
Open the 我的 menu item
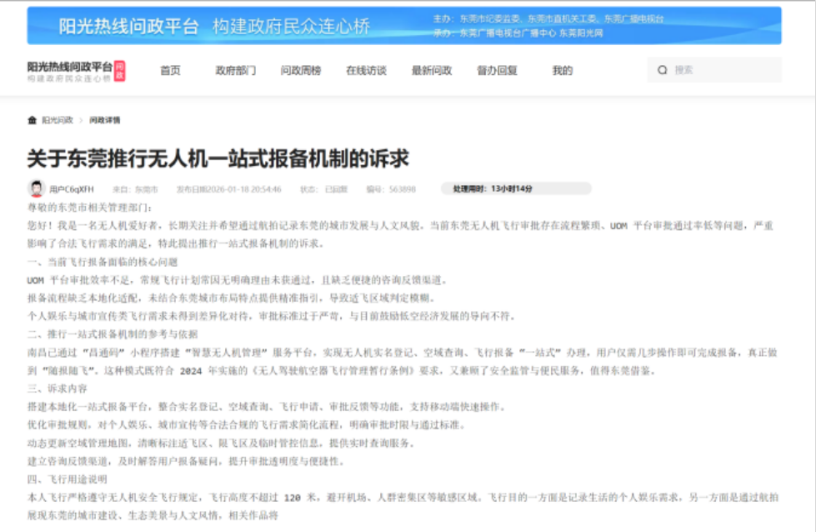(x=563, y=70)
